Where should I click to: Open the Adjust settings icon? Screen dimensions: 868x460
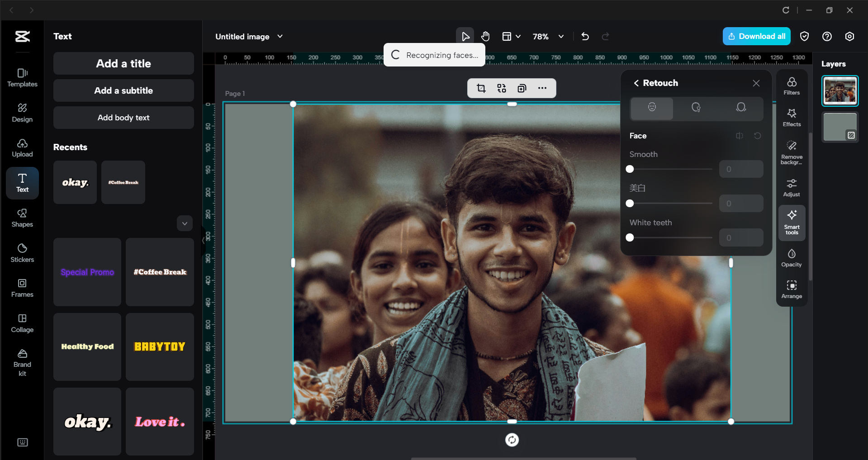791,187
